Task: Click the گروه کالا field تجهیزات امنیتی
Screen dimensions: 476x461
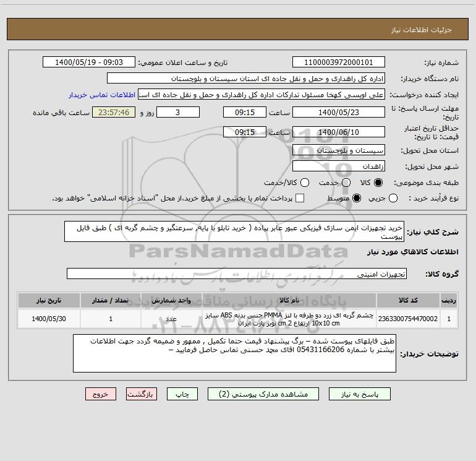Action: pos(237,274)
